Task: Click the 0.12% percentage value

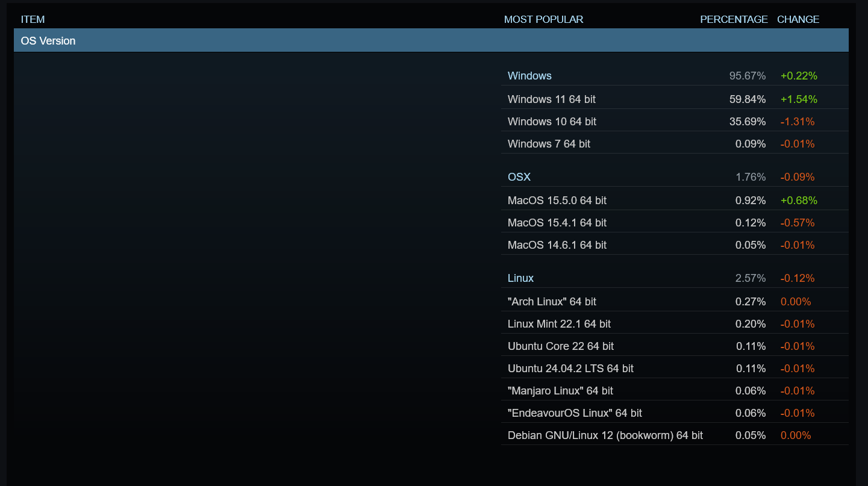Action: 751,222
